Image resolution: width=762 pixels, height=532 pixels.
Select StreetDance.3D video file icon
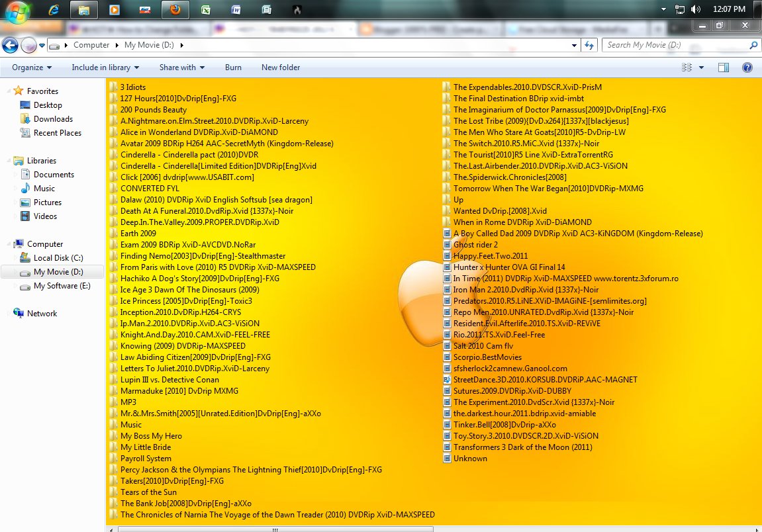(x=447, y=380)
